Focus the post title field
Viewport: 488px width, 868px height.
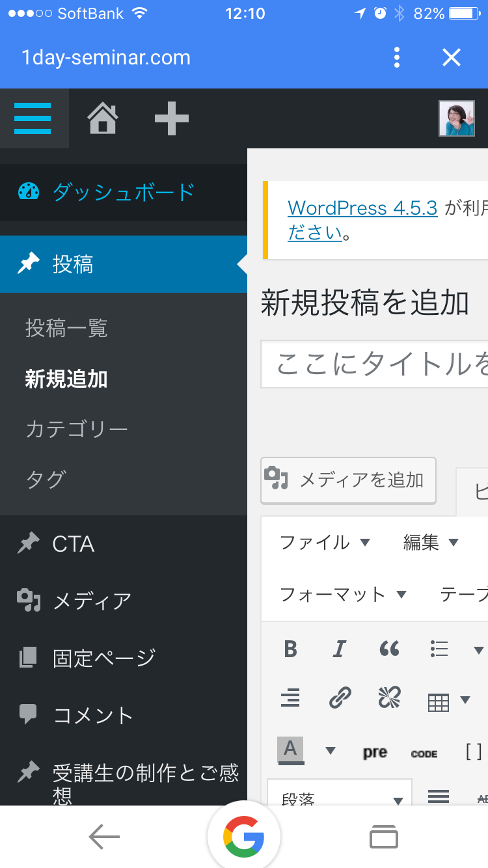point(375,364)
